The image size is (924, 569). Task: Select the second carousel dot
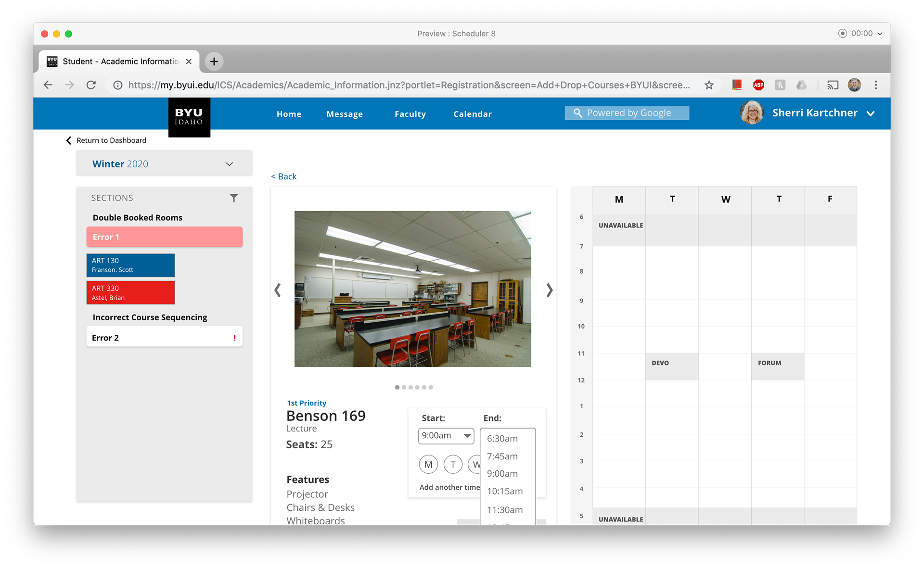click(x=404, y=387)
